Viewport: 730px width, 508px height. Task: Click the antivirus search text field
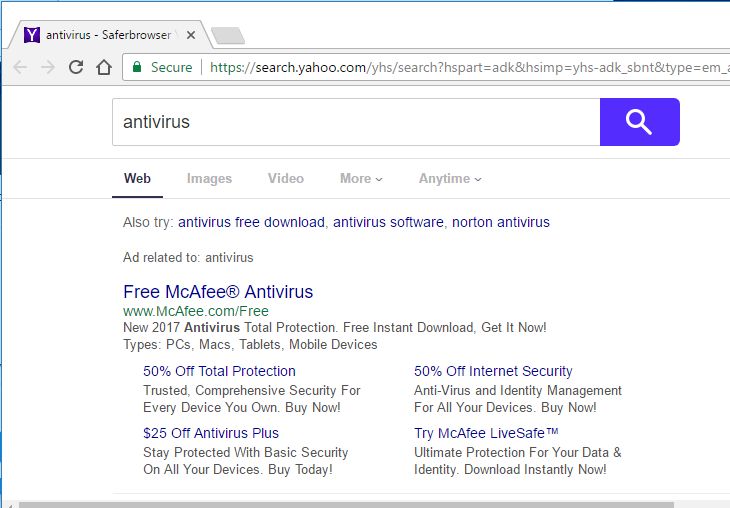[355, 122]
